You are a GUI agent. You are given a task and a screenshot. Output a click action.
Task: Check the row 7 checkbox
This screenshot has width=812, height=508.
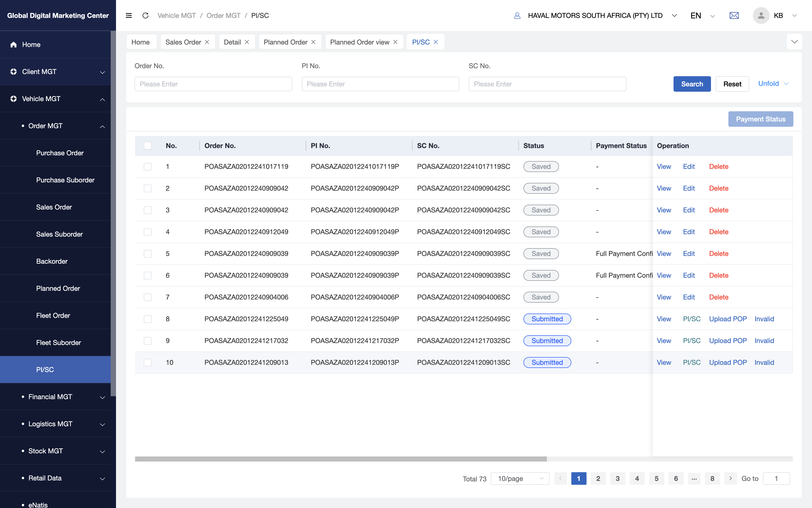pos(148,297)
